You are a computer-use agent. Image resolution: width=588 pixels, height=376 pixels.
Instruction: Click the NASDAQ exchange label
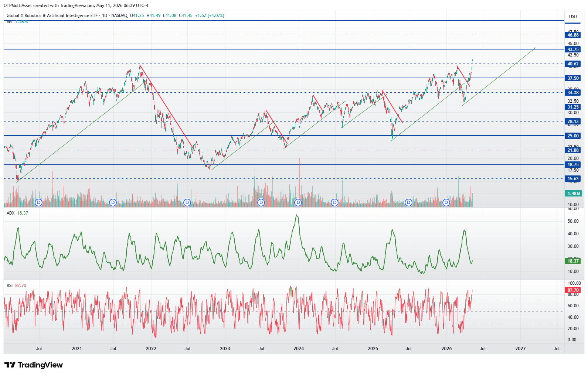119,16
